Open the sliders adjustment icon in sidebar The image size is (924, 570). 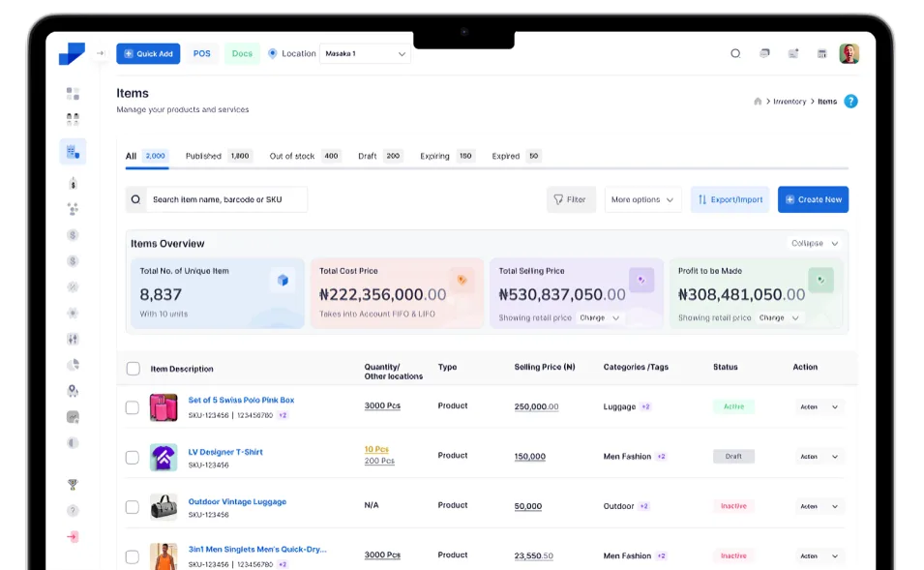73,339
